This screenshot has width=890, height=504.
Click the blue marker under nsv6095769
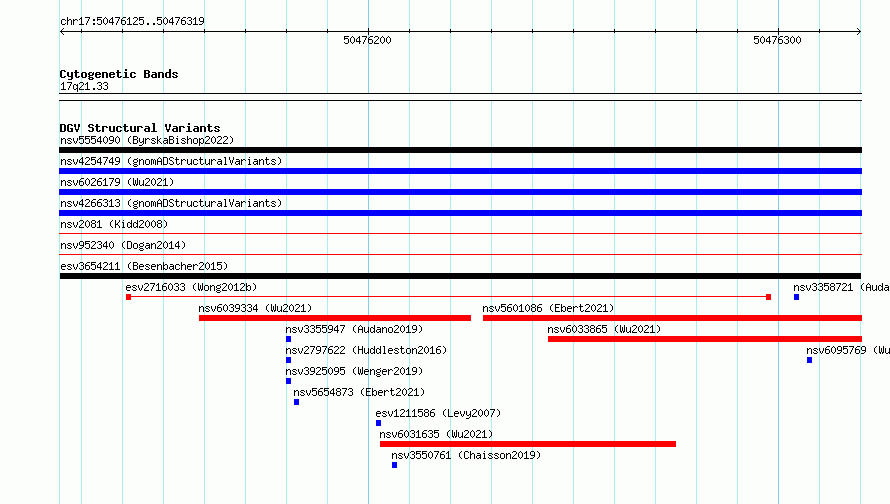pyautogui.click(x=809, y=360)
